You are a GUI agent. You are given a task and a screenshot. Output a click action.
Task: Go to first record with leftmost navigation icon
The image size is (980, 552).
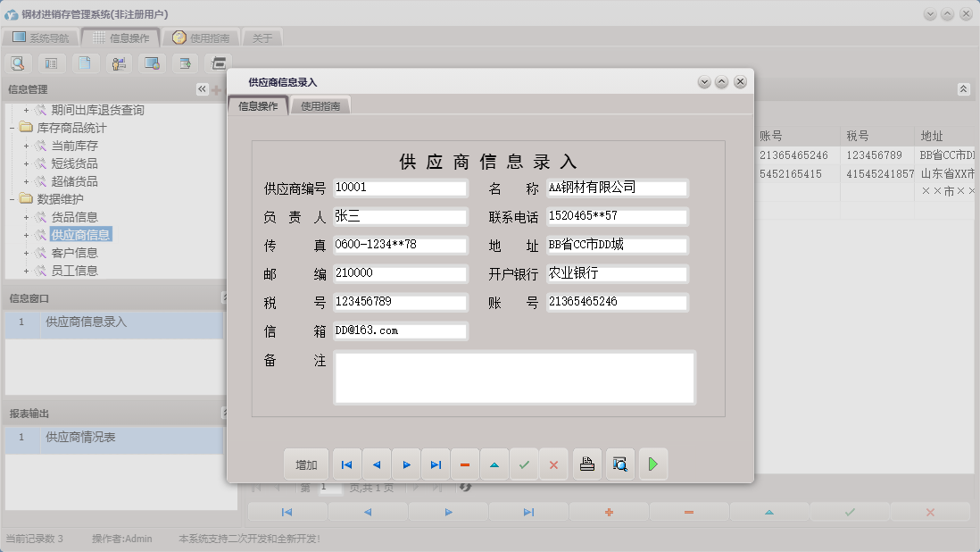click(x=346, y=464)
